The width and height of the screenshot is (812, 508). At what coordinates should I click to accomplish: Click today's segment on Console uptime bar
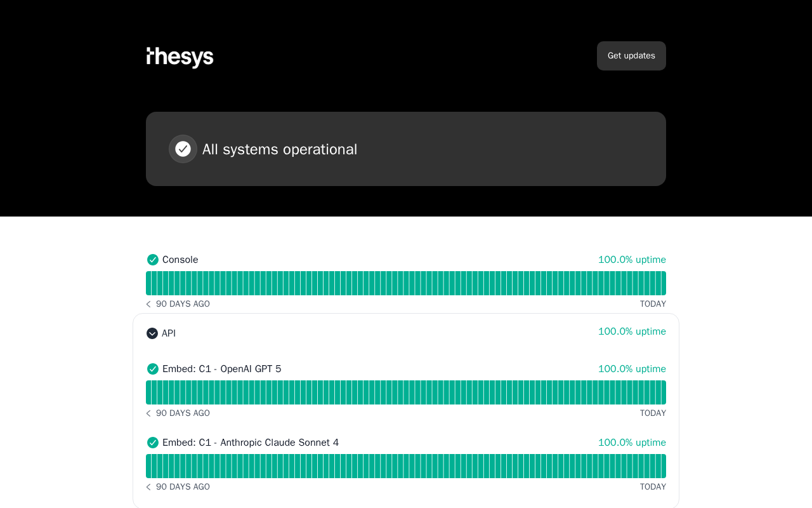[663, 283]
